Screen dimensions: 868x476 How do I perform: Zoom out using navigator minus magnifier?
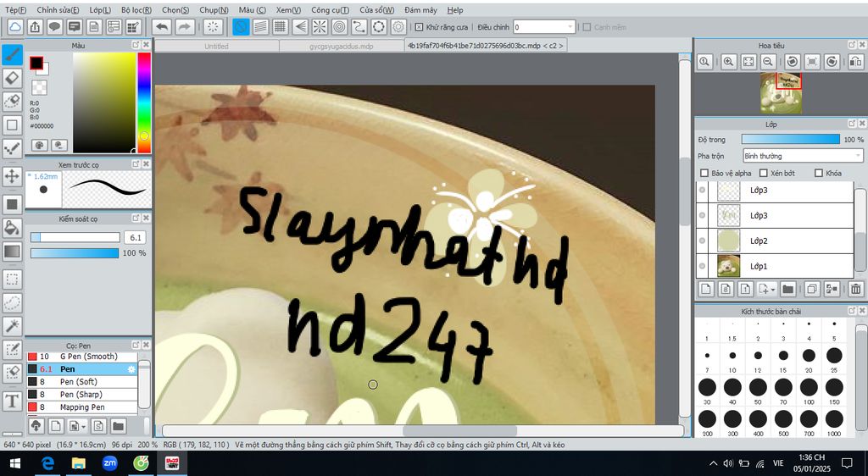coord(767,62)
